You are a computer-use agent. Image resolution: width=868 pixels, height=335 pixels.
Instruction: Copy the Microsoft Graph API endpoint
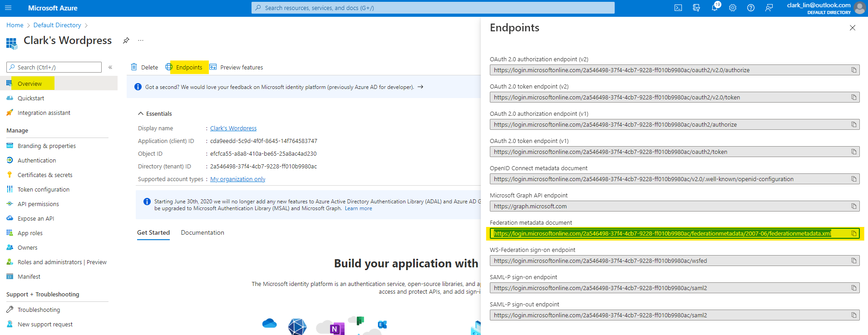pos(853,206)
